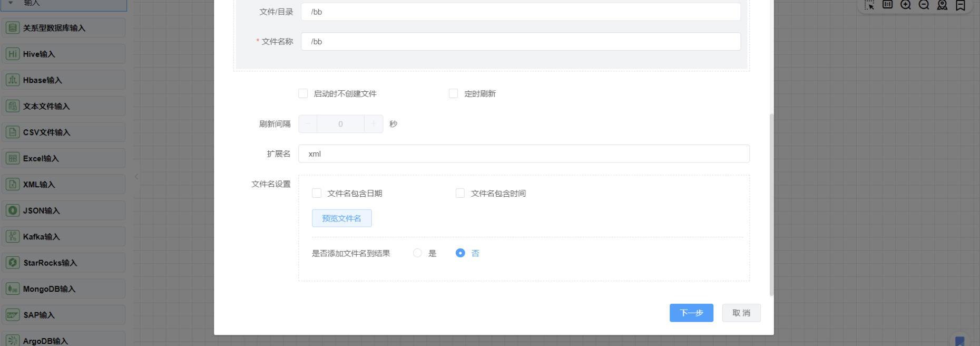Image resolution: width=980 pixels, height=346 pixels.
Task: Select 是 radio for adding filename to result
Action: pos(417,253)
